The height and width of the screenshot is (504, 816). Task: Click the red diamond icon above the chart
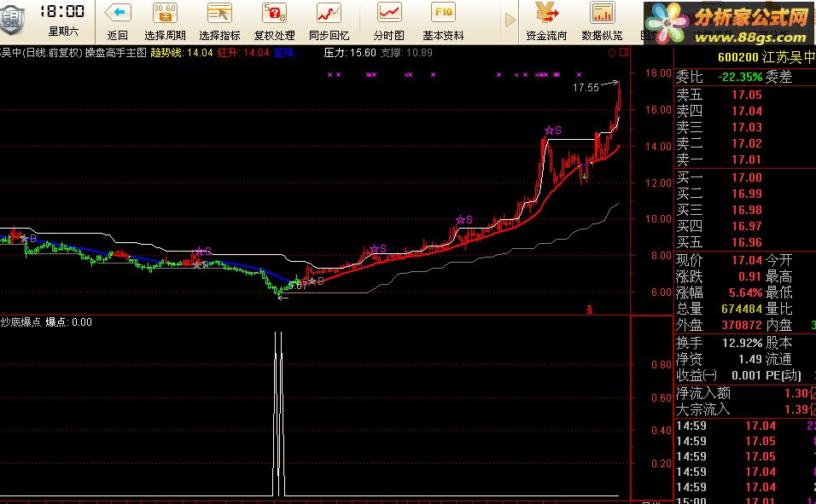[x=613, y=52]
